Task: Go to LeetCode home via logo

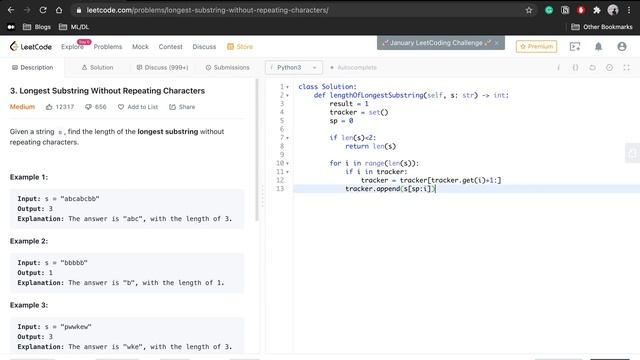Action: [31, 47]
